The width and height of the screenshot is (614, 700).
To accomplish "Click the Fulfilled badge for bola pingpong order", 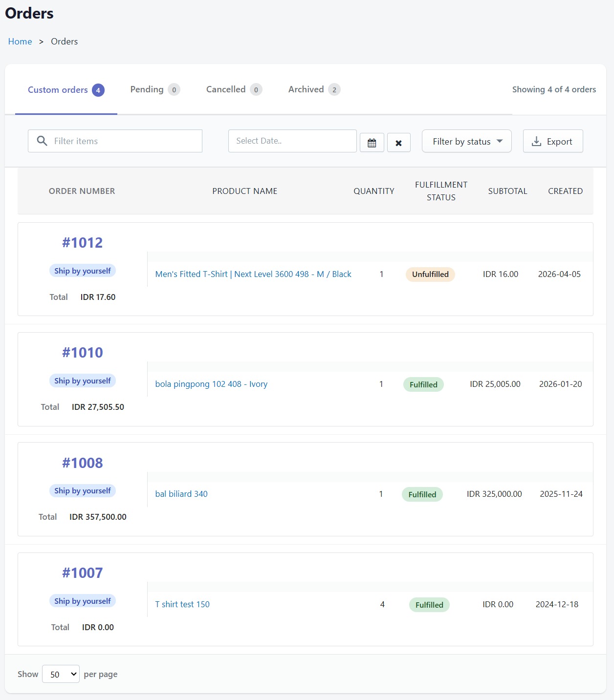I will click(423, 384).
